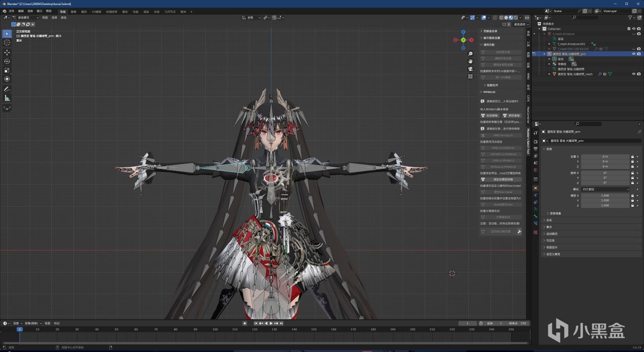Click frame 100 on the timeline ruler
This screenshot has height=352, width=644.
pyautogui.click(x=215, y=329)
